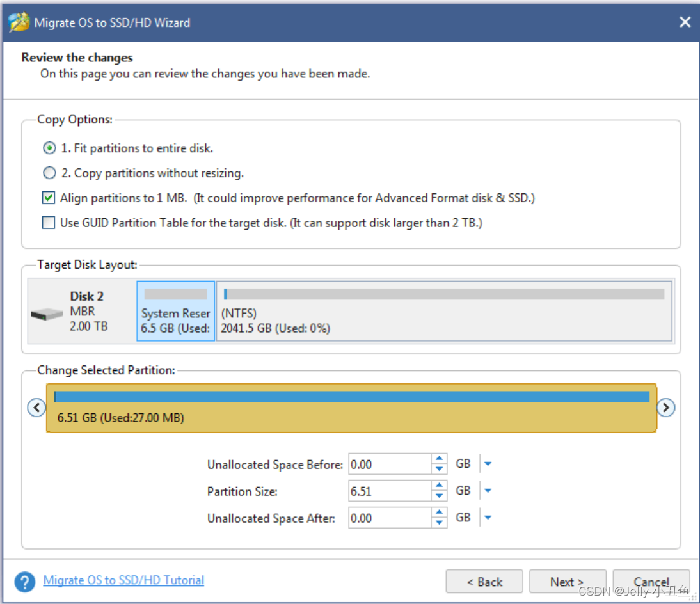Select 'Copy partitions without resizing'

coord(49,172)
